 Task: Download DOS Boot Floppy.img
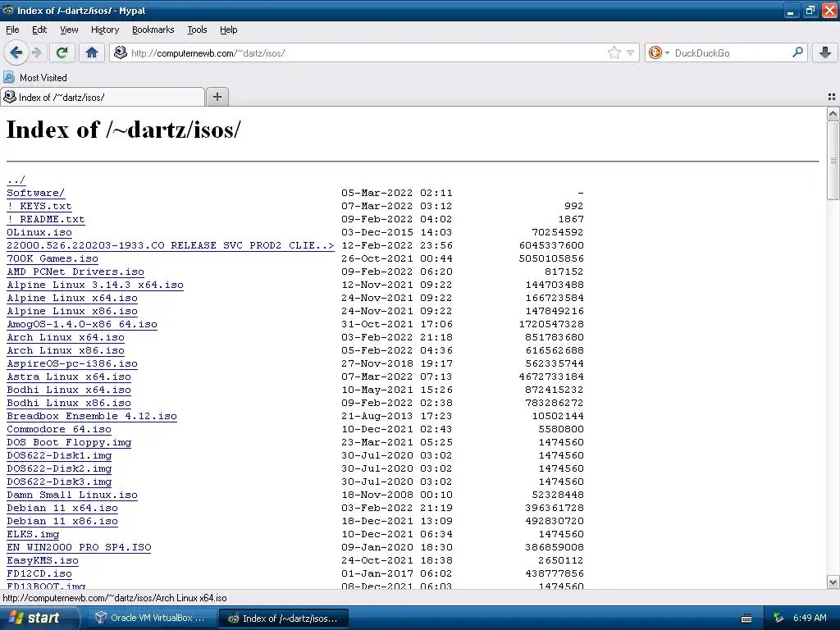coord(69,442)
